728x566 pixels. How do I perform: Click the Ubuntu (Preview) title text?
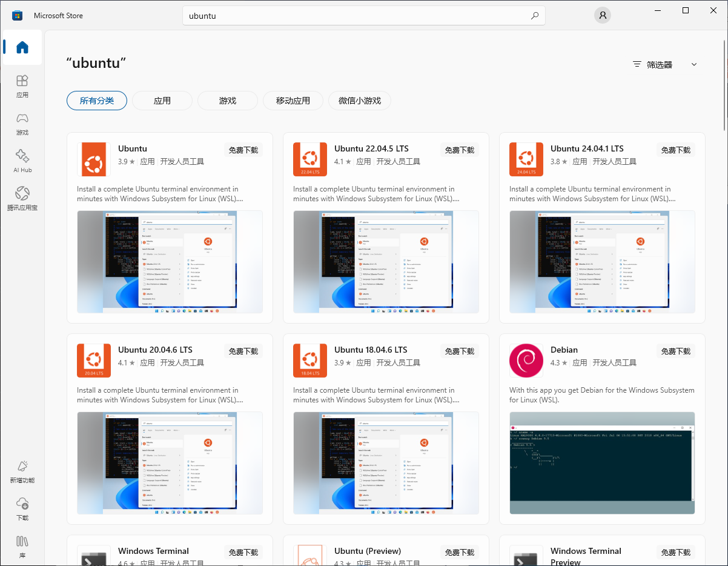(x=368, y=551)
